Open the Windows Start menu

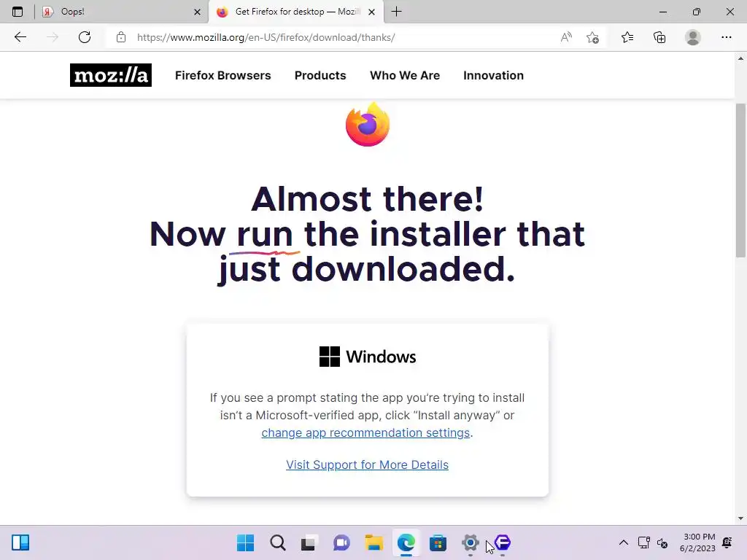(x=245, y=542)
